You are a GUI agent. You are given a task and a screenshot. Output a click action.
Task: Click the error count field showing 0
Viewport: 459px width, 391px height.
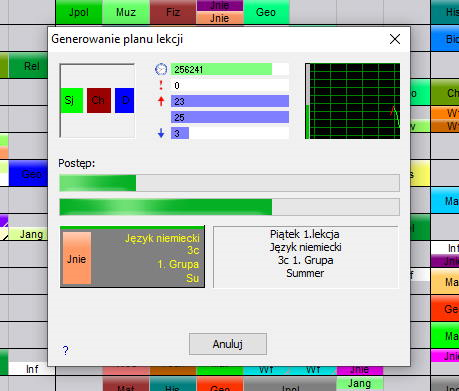click(x=230, y=85)
